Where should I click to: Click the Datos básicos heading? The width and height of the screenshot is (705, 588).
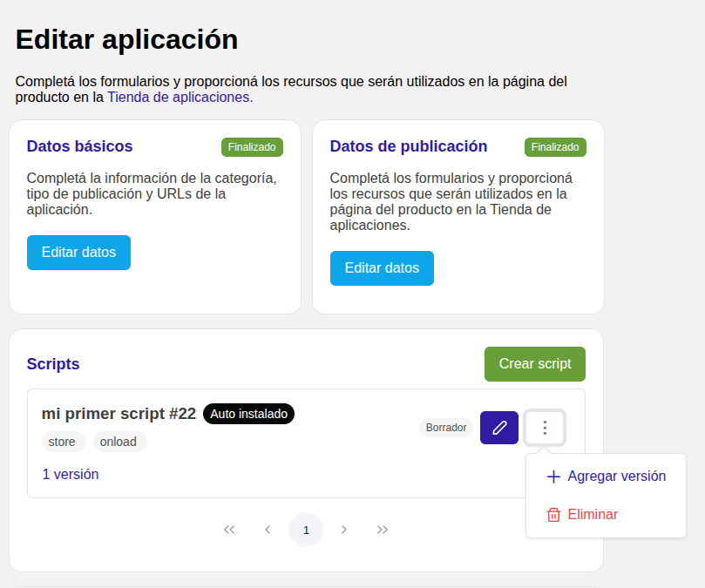click(x=79, y=146)
